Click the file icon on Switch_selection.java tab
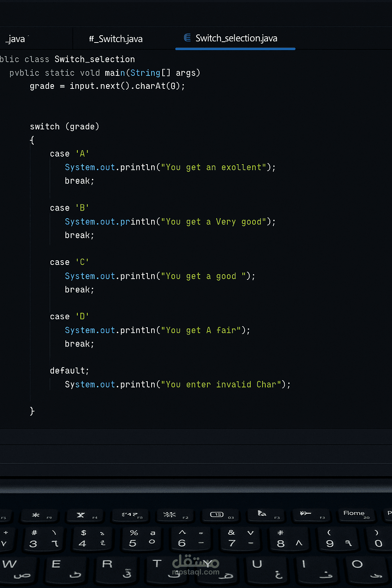The height and width of the screenshot is (588, 392). [x=187, y=38]
